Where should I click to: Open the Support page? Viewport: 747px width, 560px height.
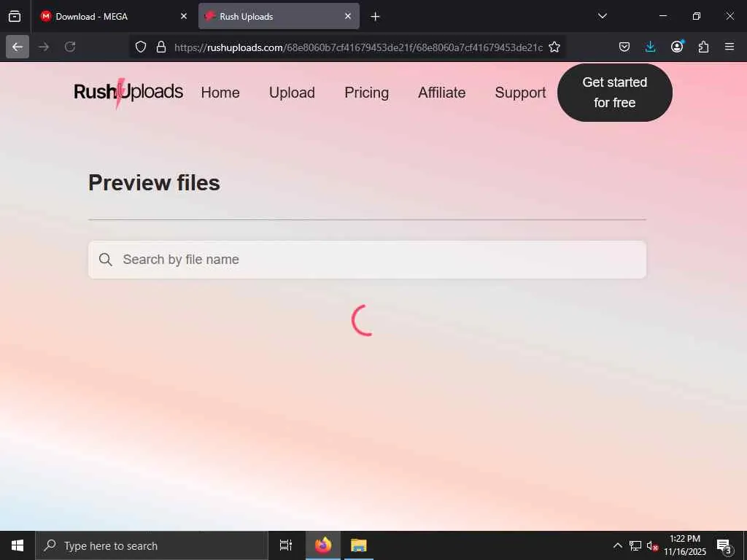click(520, 93)
